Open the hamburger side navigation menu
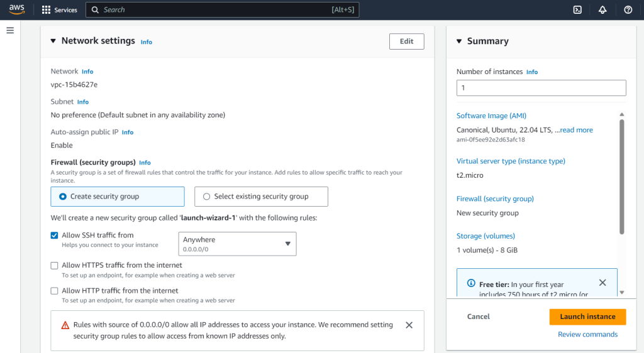Screen dimensions: 644x353 pyautogui.click(x=10, y=30)
